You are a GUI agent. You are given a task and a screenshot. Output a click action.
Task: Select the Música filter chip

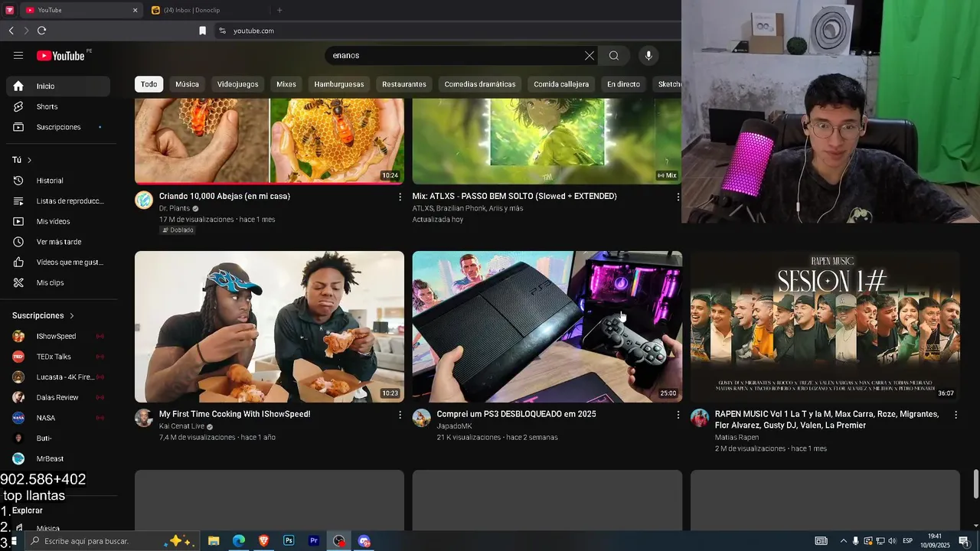point(187,84)
